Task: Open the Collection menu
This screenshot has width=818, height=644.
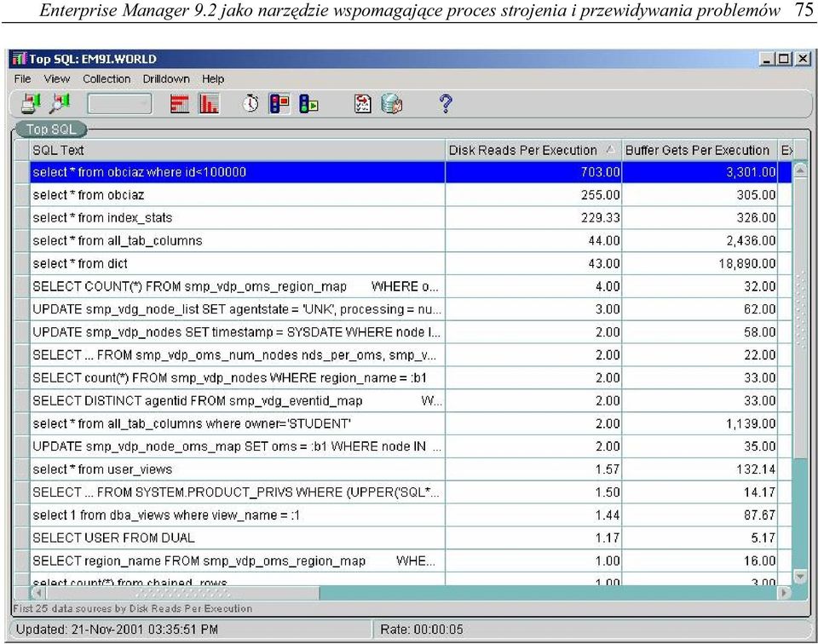Action: (x=107, y=78)
